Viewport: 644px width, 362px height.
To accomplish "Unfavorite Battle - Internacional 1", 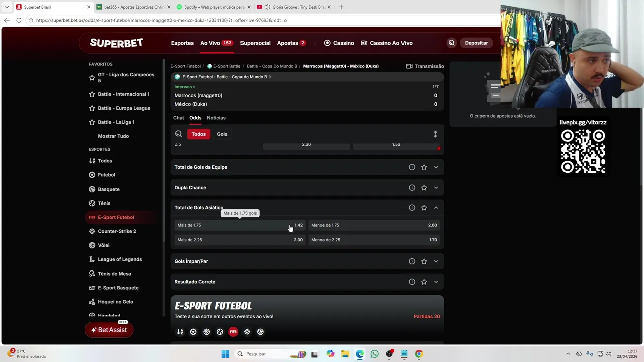I will (x=92, y=94).
